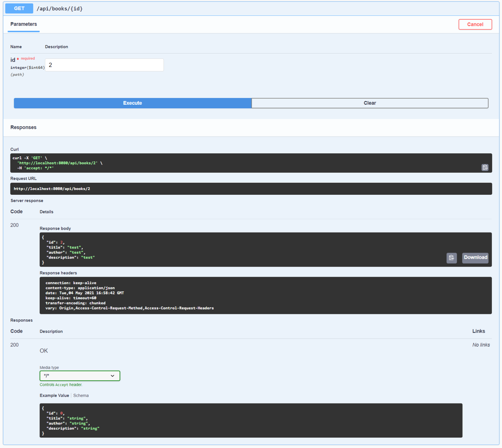The height and width of the screenshot is (448, 502).
Task: Switch to the Schema view
Action: point(81,395)
